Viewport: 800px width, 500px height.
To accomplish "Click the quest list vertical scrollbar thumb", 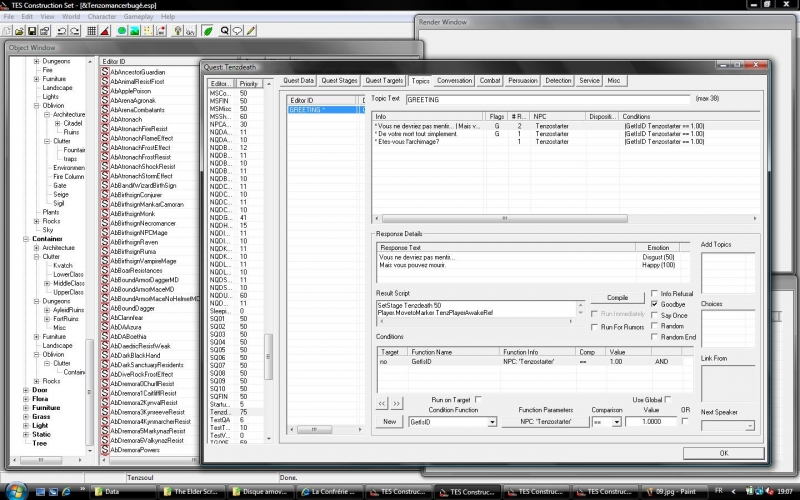I will pyautogui.click(x=268, y=357).
